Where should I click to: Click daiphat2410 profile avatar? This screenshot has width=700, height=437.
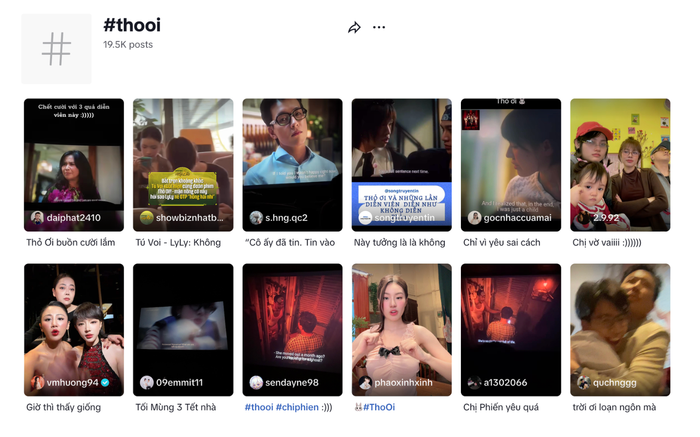(37, 217)
